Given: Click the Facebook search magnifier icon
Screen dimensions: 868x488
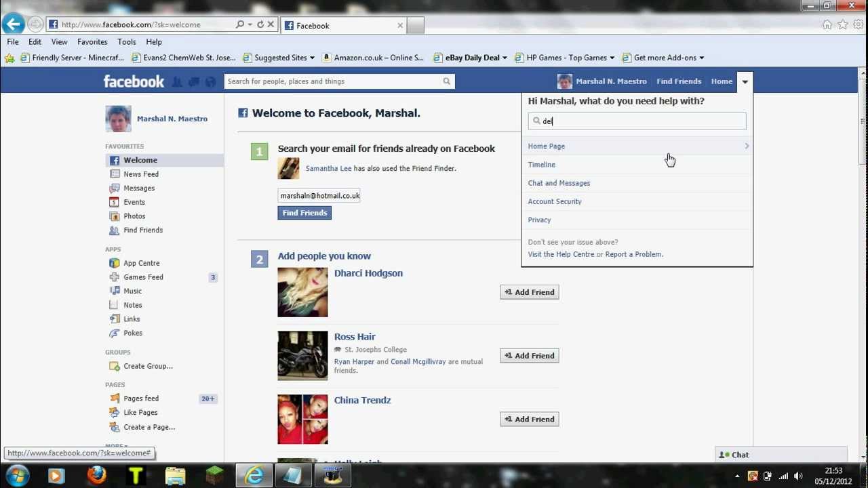Looking at the screenshot, I should click(446, 81).
